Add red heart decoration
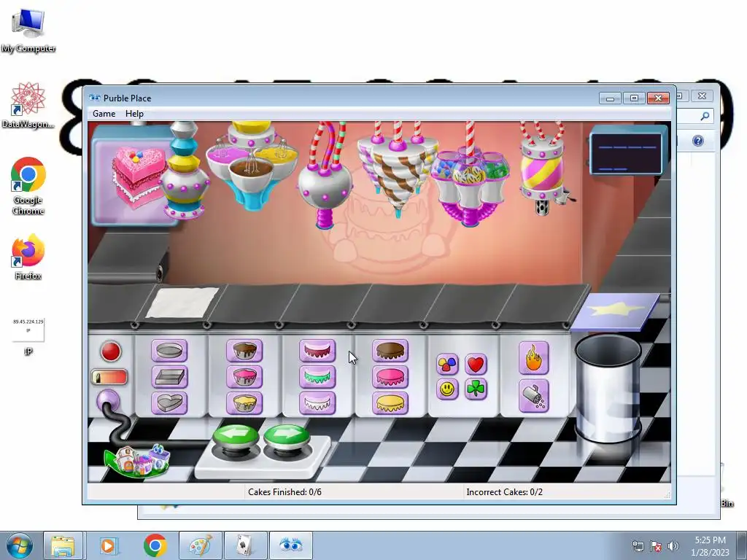This screenshot has width=747, height=560. pyautogui.click(x=476, y=365)
